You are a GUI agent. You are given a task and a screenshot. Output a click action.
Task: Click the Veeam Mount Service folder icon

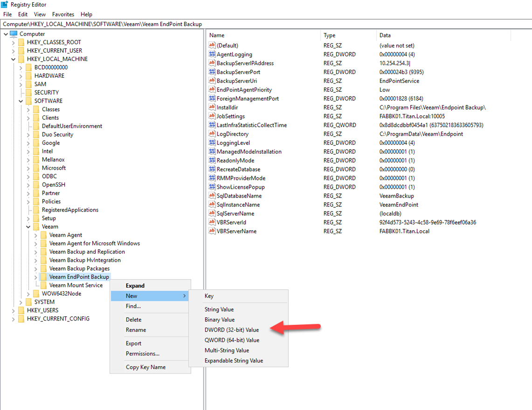(43, 285)
